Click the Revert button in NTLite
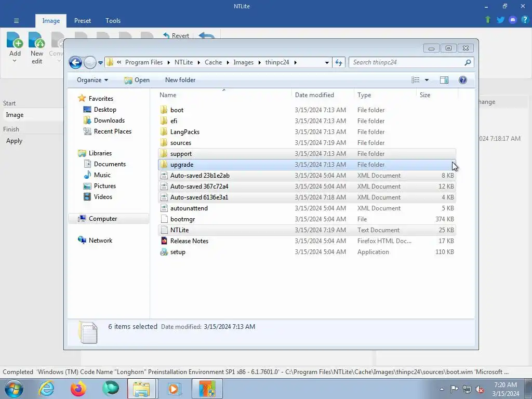The height and width of the screenshot is (399, 532). (x=176, y=36)
